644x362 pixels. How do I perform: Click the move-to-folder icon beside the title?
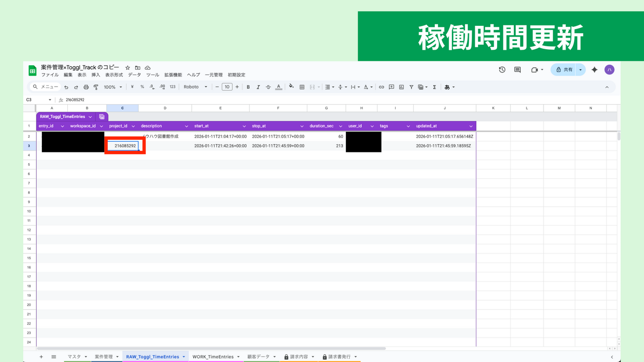point(138,68)
